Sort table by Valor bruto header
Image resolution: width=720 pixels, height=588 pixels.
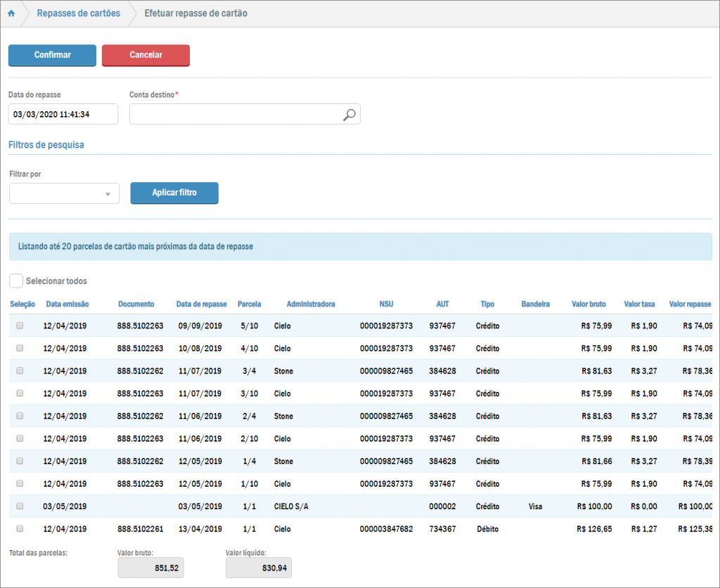tap(589, 305)
